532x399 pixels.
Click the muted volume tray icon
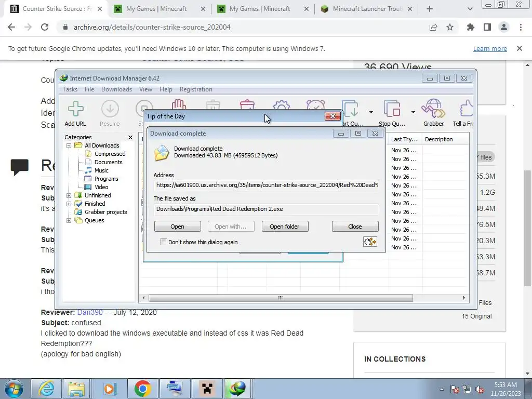(480, 390)
